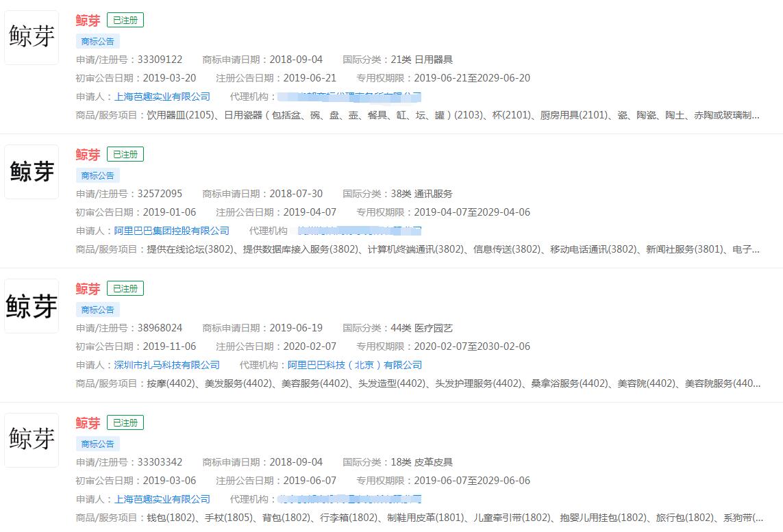This screenshot has height=532, width=783.
Task: Open applicant 上海芭趣实业有限公司 in class 21 entry
Action: pos(162,97)
